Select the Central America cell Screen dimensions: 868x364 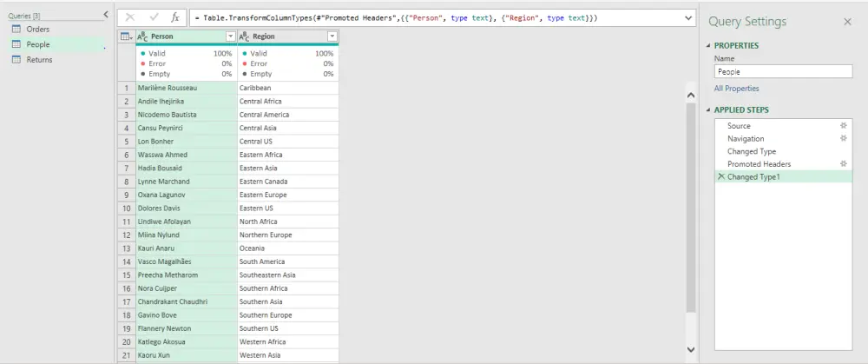tap(288, 115)
